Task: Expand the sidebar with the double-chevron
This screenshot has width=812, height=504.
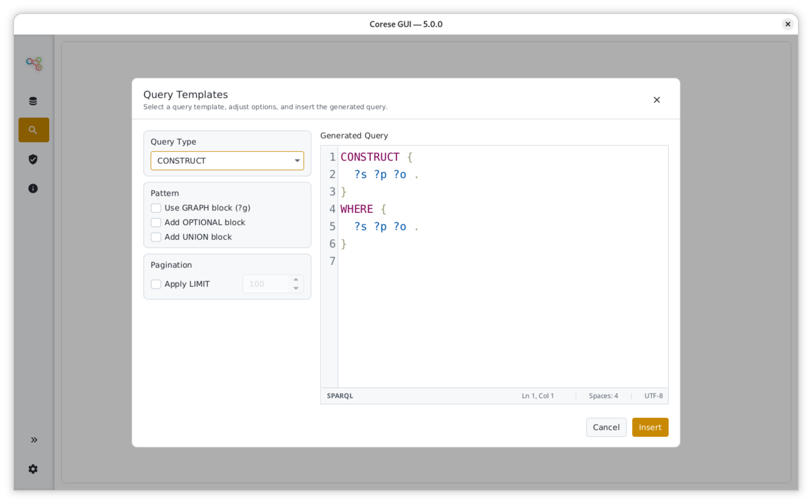Action: (x=34, y=440)
